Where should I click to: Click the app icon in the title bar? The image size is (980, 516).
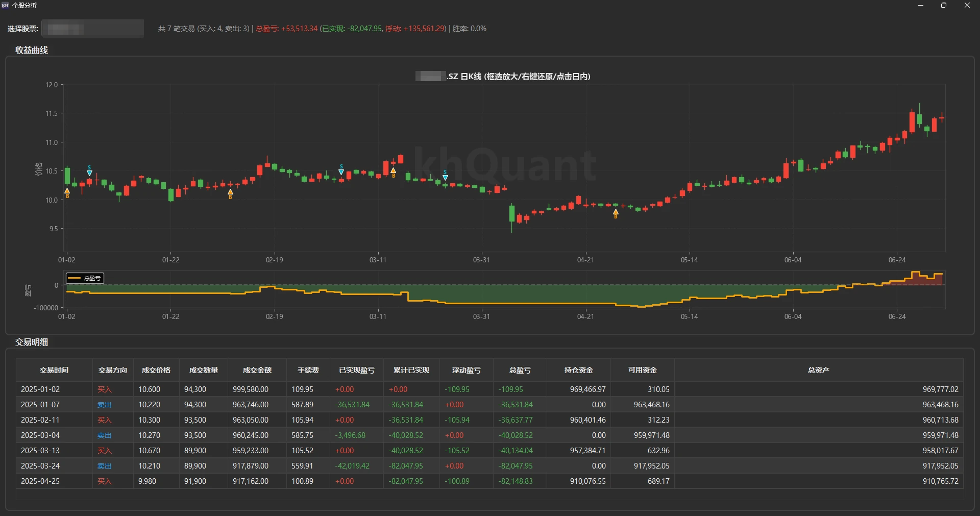(5, 5)
